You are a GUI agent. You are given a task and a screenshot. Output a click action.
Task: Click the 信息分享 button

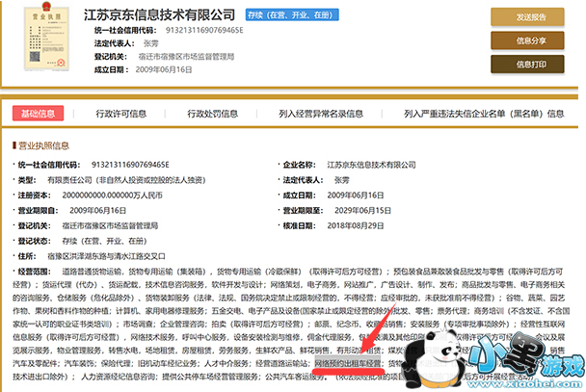527,40
